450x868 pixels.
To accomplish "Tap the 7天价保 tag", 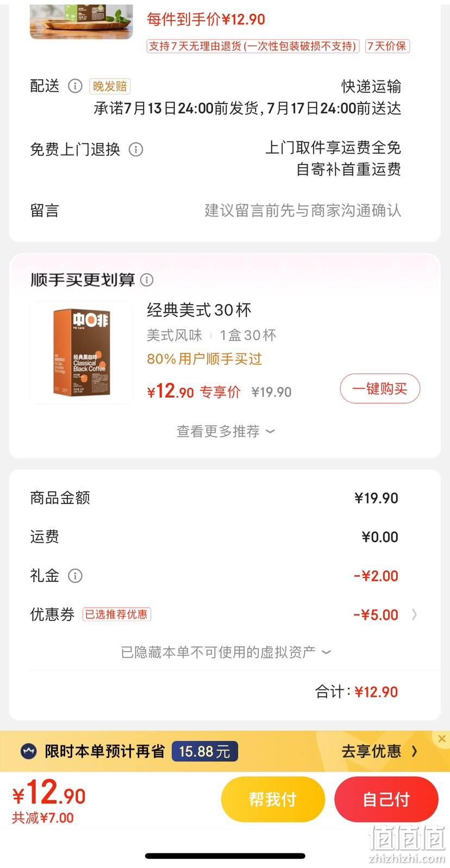I will (x=387, y=46).
